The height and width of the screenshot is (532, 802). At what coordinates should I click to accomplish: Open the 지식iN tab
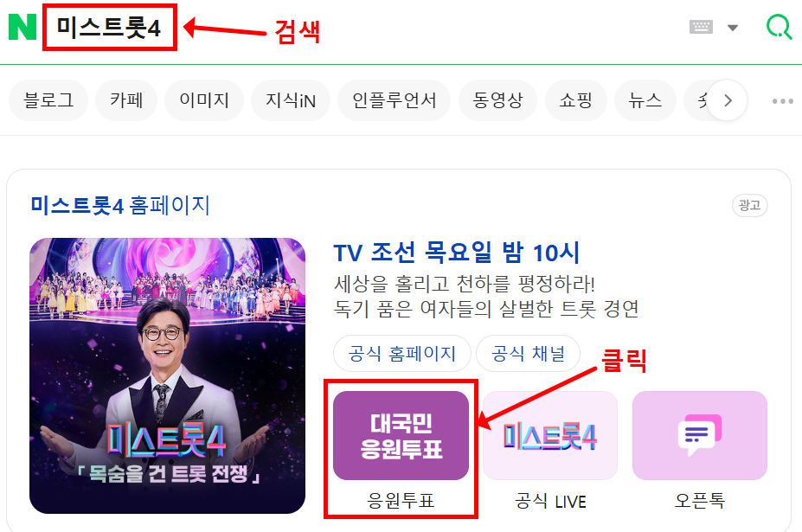pos(291,100)
